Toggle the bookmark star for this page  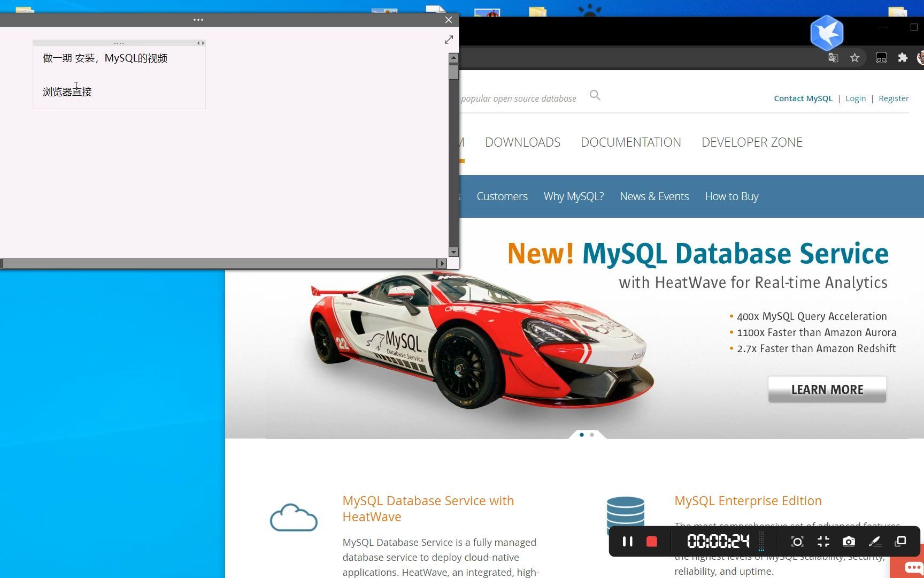[855, 57]
